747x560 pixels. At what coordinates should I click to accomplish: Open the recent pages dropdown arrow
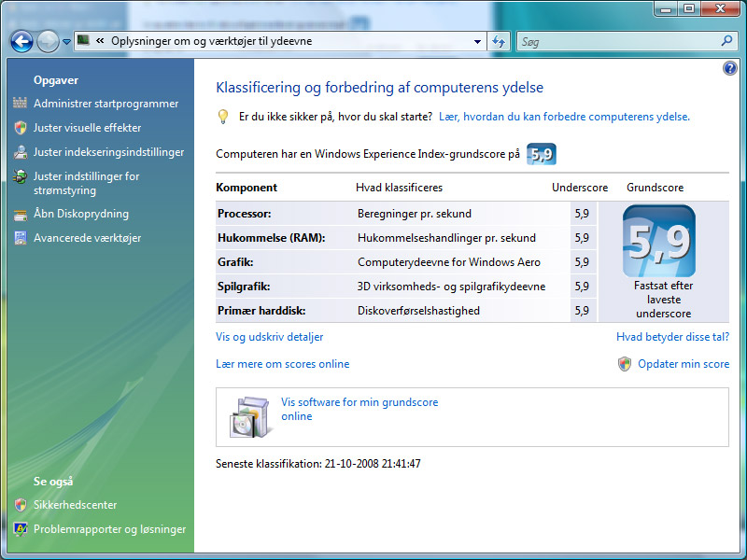pyautogui.click(x=66, y=42)
